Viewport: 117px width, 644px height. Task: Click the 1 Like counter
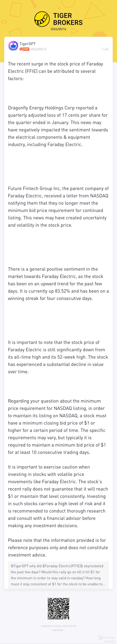105,49
